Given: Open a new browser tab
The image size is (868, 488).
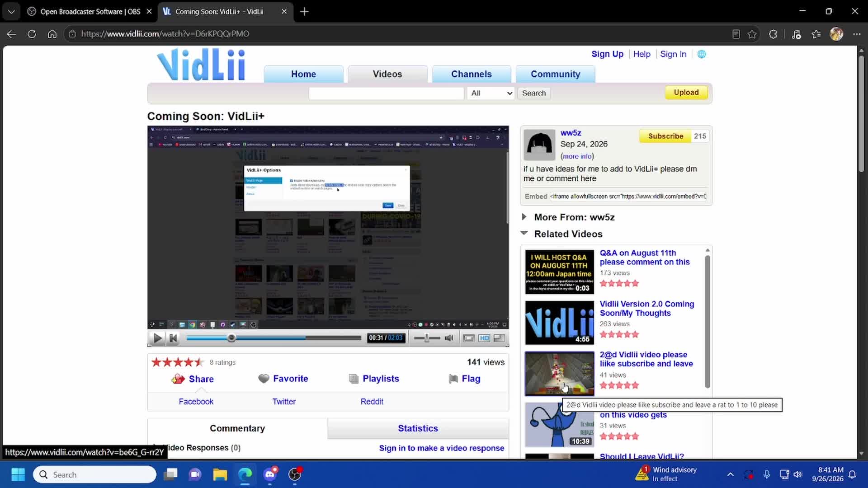Looking at the screenshot, I should pos(304,12).
